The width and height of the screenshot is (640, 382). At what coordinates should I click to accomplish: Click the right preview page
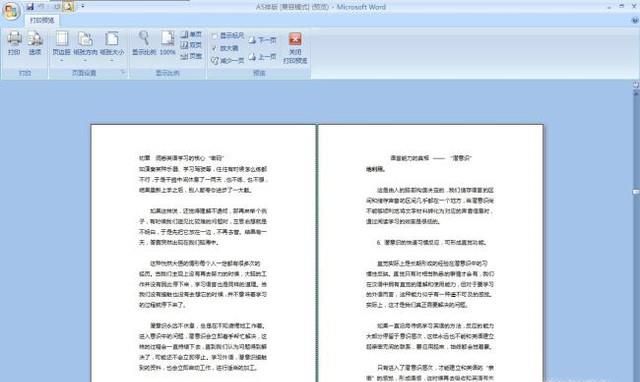tap(431, 253)
